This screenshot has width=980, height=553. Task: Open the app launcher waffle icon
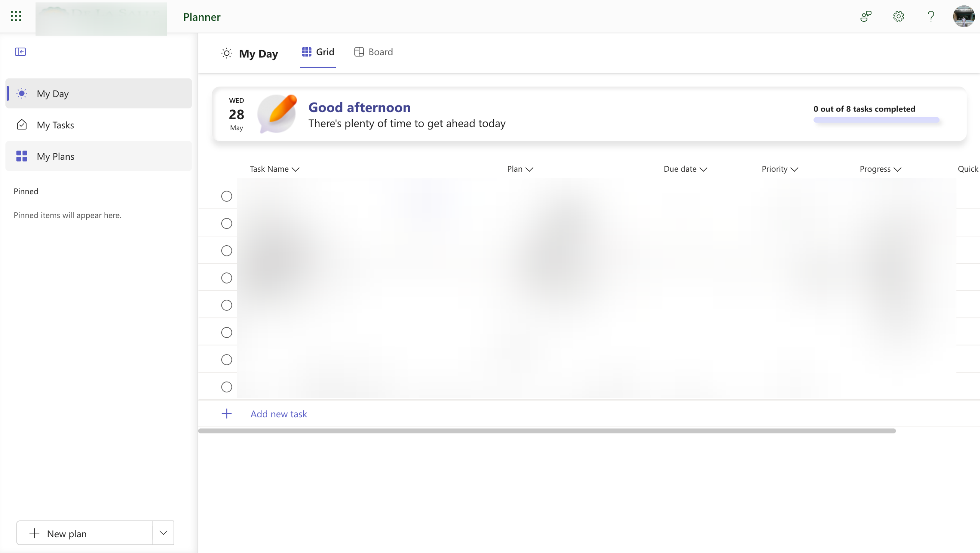tap(16, 16)
